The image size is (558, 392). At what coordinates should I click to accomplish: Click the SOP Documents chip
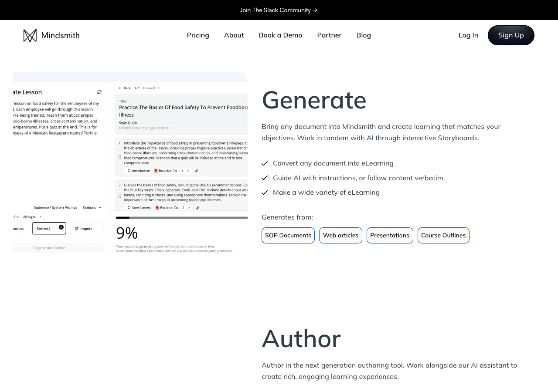288,235
